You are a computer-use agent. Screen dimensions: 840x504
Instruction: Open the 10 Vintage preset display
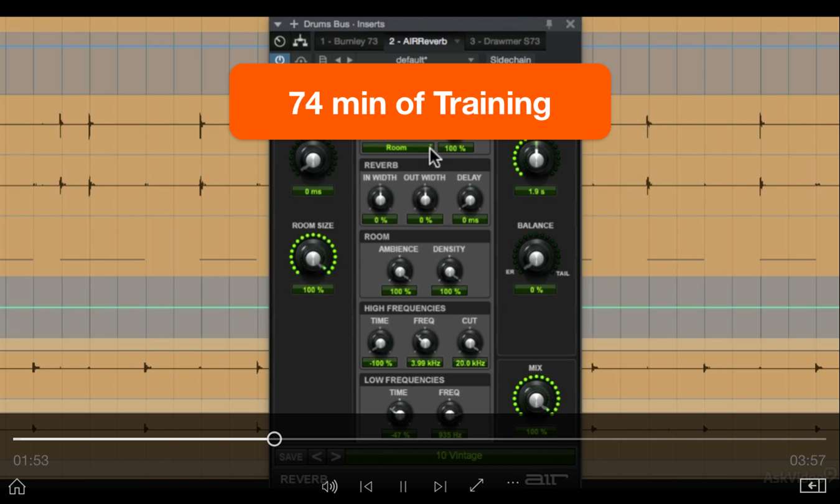pos(459,456)
